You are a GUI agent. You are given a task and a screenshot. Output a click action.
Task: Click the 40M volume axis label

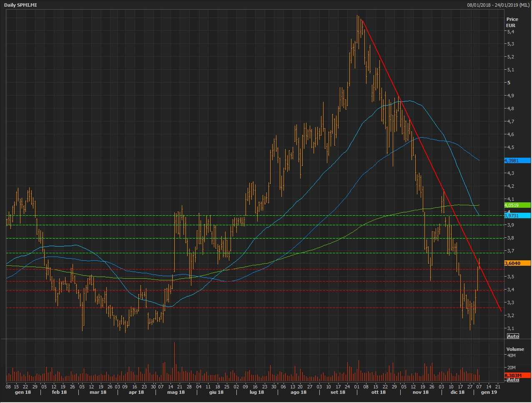pyautogui.click(x=511, y=356)
